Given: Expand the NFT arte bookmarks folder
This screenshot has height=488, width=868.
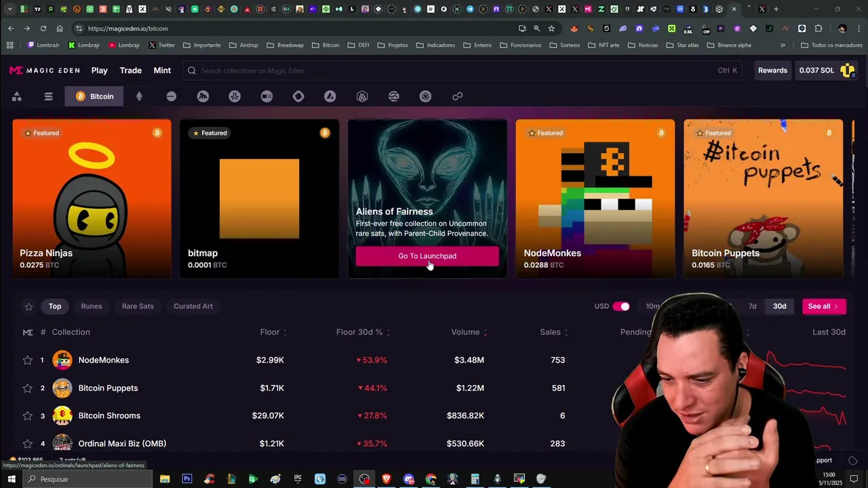Looking at the screenshot, I should [604, 45].
